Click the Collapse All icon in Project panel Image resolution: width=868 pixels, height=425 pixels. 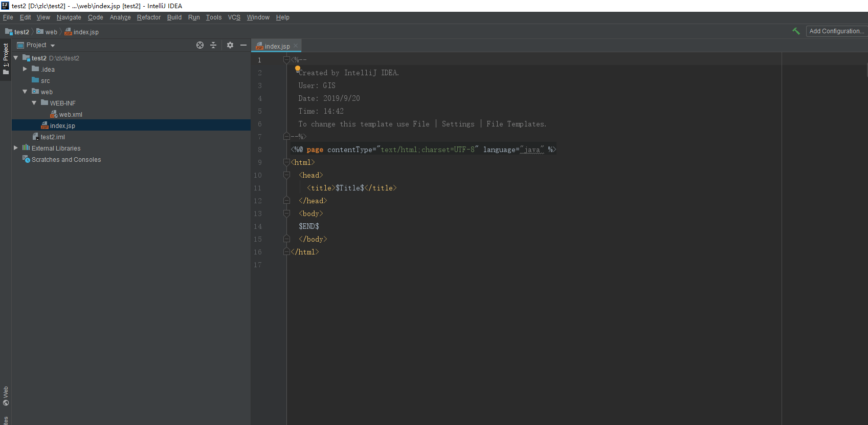point(213,45)
